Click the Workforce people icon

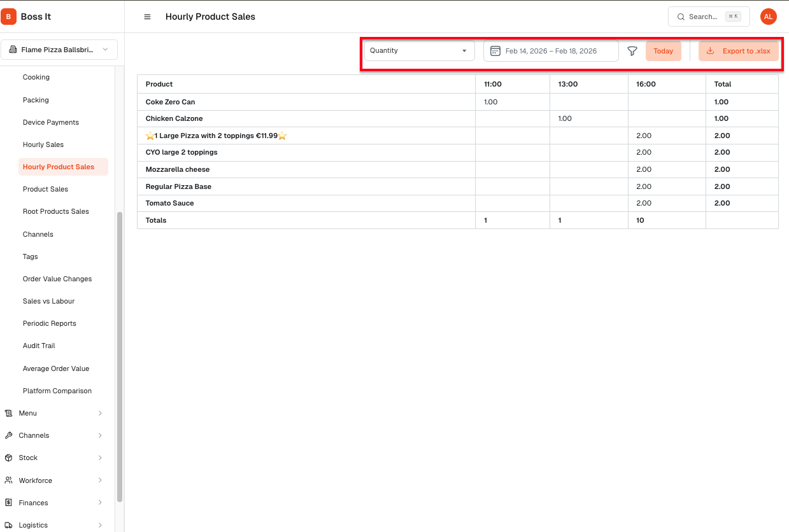click(8, 480)
